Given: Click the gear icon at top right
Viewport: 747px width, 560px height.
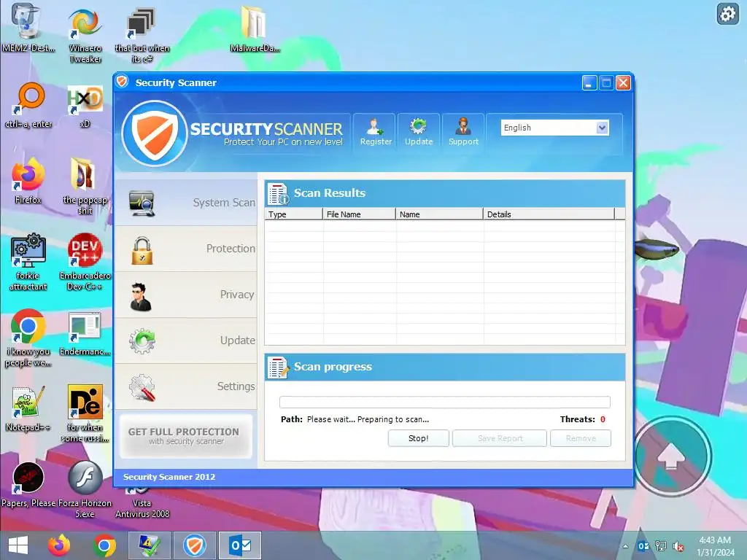Looking at the screenshot, I should click(x=727, y=15).
